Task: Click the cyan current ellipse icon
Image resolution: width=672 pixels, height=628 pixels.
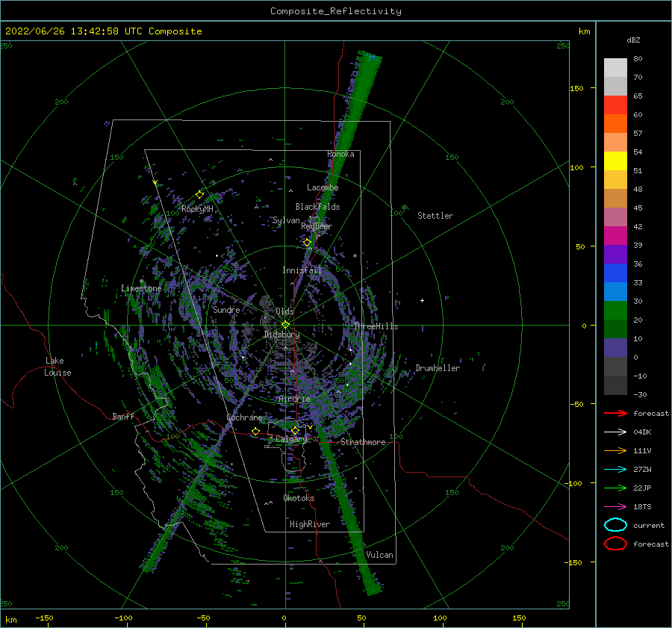Action: pos(615,525)
